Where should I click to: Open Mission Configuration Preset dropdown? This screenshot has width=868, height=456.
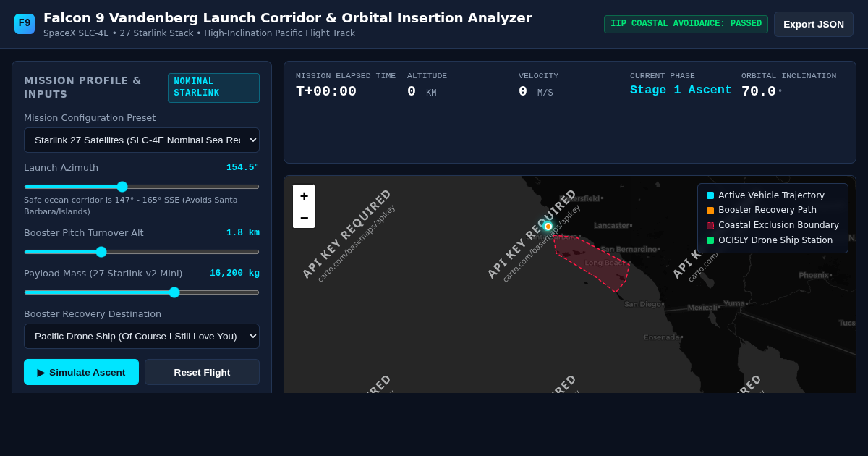click(142, 140)
